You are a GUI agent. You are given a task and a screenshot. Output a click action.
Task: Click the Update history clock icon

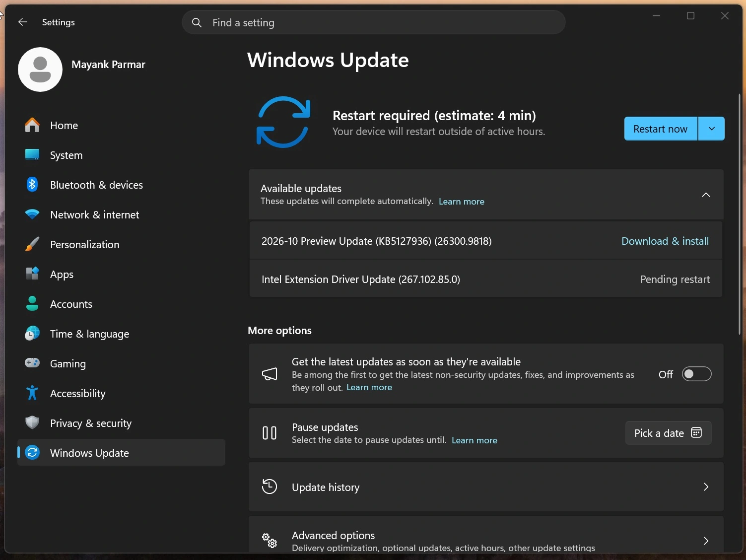coord(270,487)
